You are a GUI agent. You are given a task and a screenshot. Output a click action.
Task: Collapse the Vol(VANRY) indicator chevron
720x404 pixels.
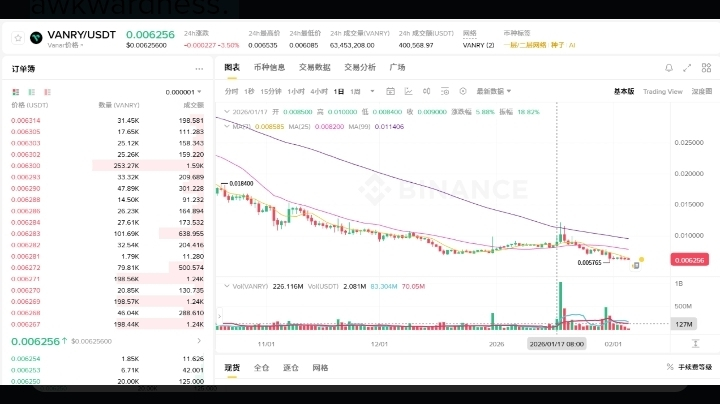point(226,286)
